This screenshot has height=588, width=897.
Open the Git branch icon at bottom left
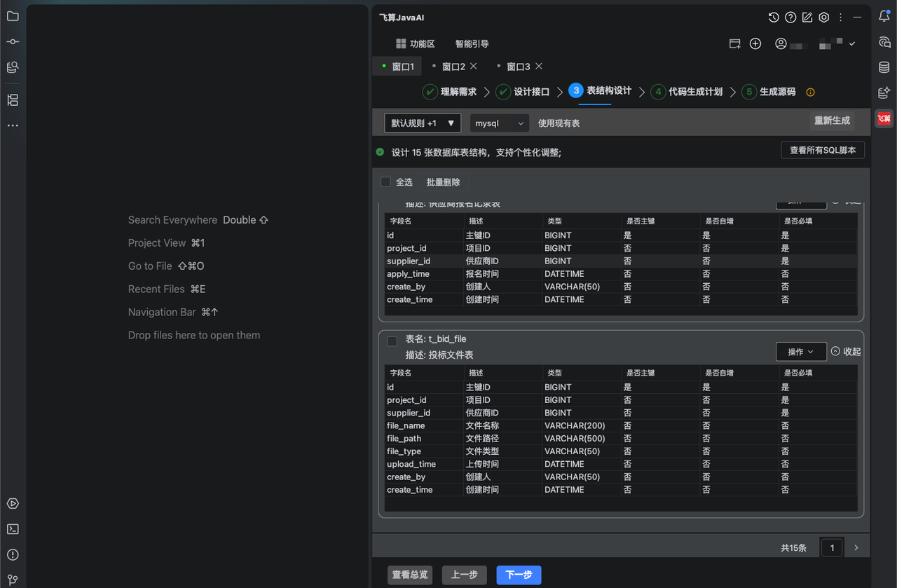point(13,580)
